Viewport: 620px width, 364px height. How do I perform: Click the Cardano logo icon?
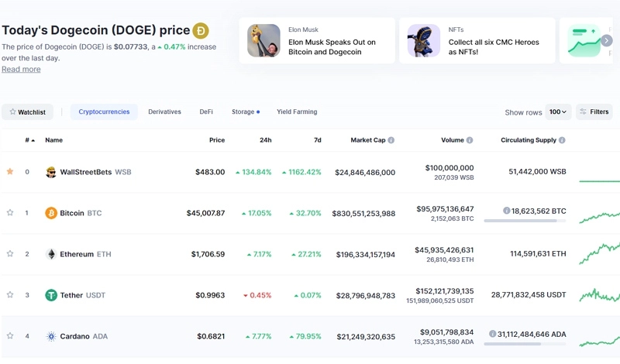(51, 336)
